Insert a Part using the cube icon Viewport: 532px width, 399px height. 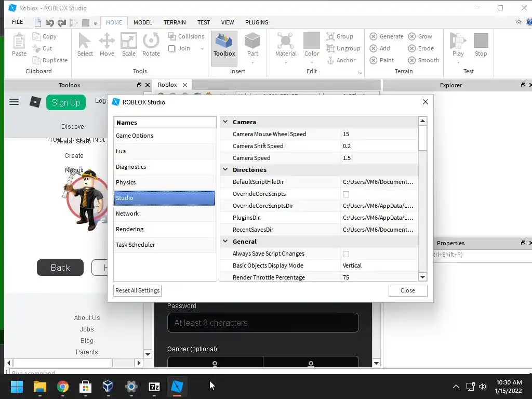(252, 41)
